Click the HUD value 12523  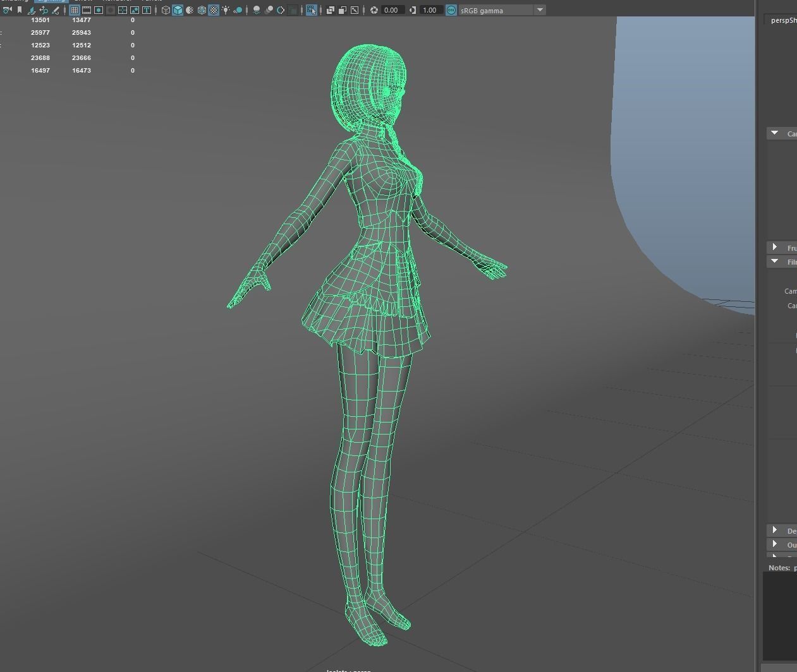40,45
